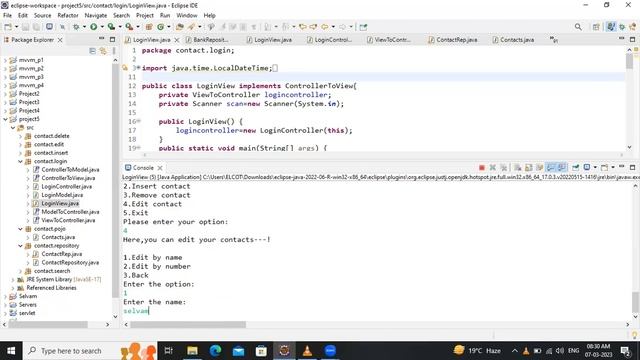Click Package Explorer horizontal scrollbar

point(48,324)
